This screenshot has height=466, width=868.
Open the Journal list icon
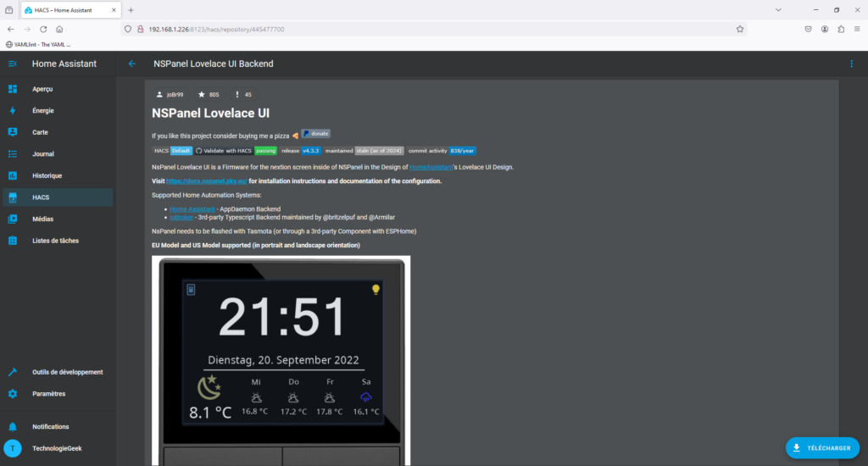point(12,154)
